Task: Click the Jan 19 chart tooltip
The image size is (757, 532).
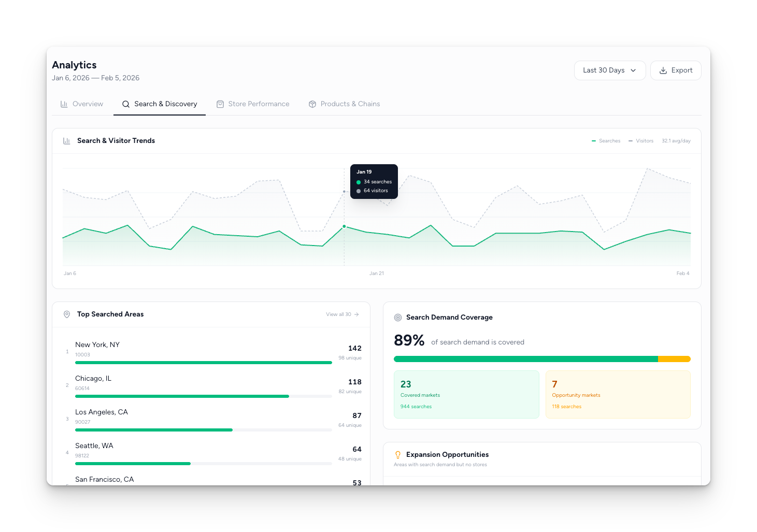Action: tap(374, 181)
